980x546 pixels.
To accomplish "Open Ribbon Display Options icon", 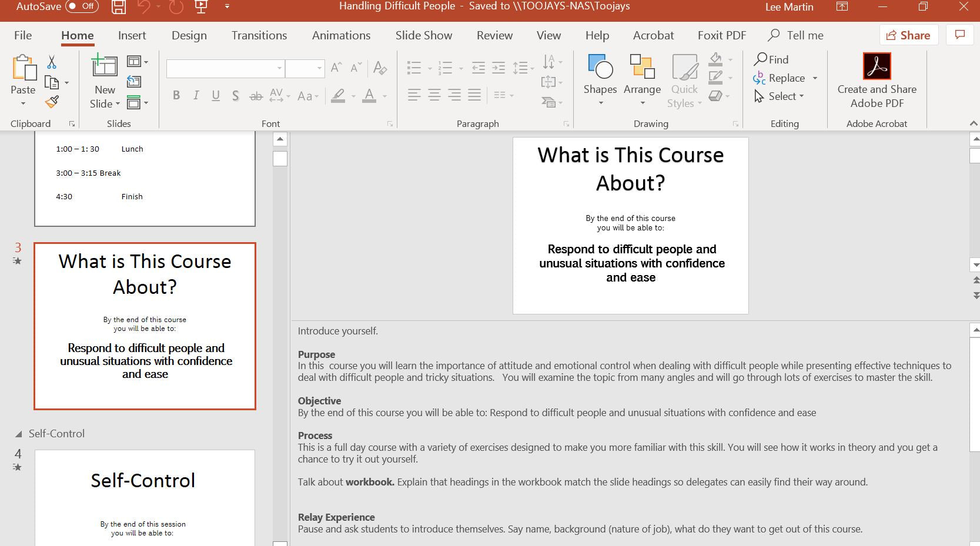I will [842, 6].
